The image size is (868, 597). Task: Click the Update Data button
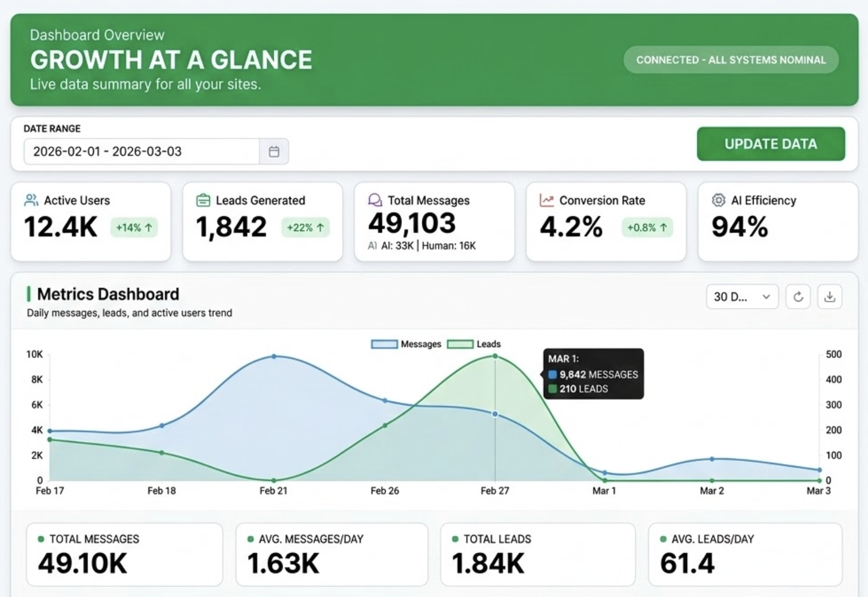coord(770,144)
